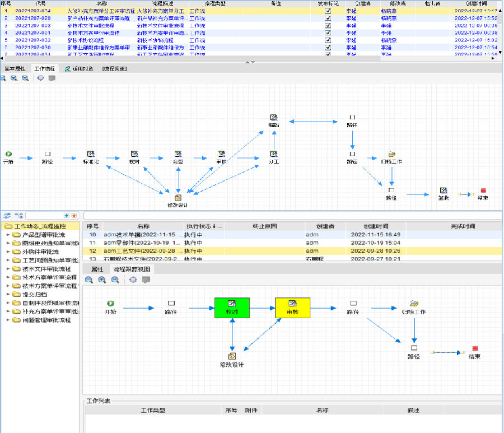Expand the 外购件审批流 tree node

(8, 252)
